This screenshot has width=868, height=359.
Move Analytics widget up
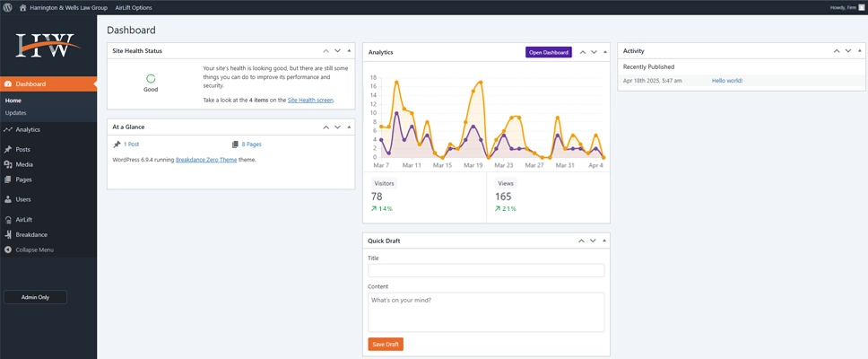pos(582,52)
